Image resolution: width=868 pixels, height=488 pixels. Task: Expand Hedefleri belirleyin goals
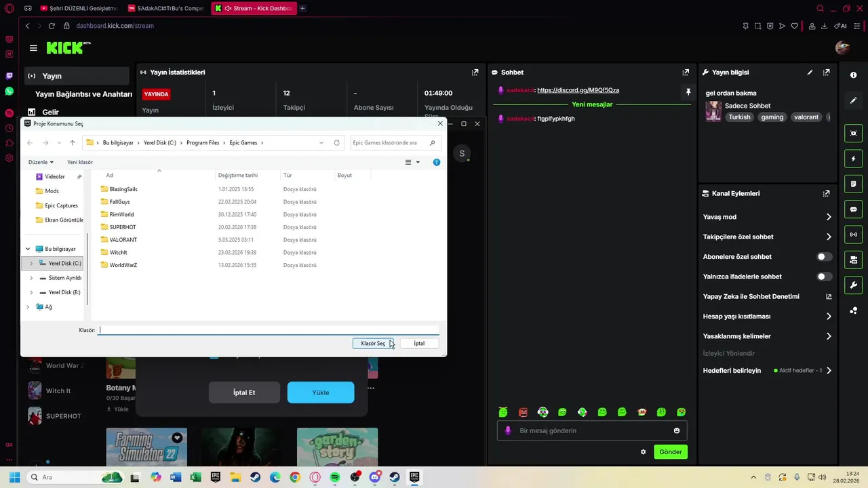[x=829, y=371]
